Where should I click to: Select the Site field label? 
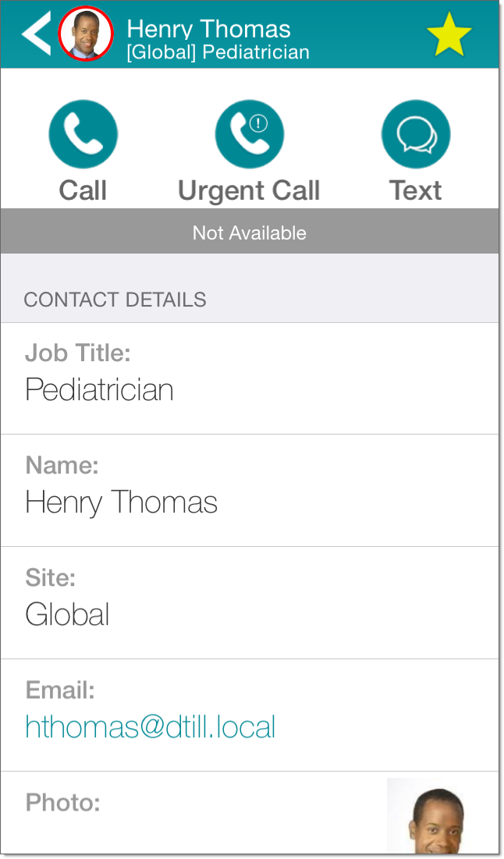tap(51, 578)
